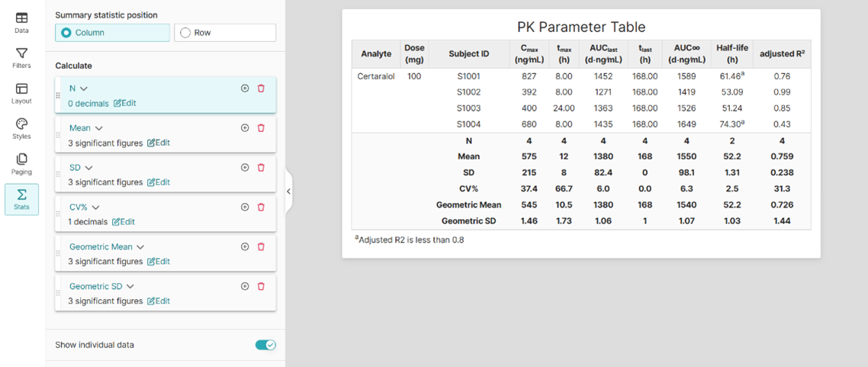Click the tmax value 24.00
The height and width of the screenshot is (367, 868).
564,108
